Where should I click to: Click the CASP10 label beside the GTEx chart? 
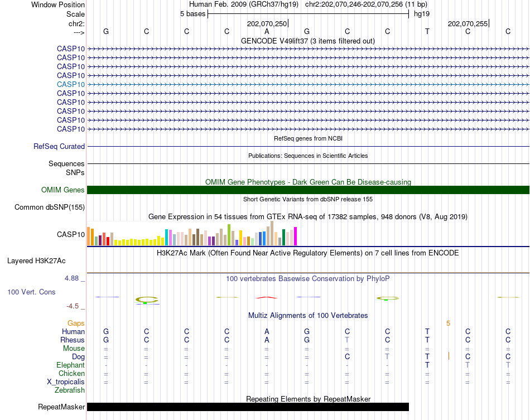click(71, 234)
